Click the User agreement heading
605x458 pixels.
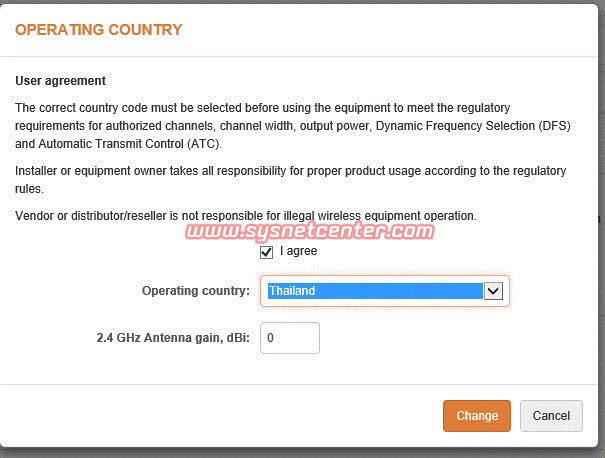(60, 80)
